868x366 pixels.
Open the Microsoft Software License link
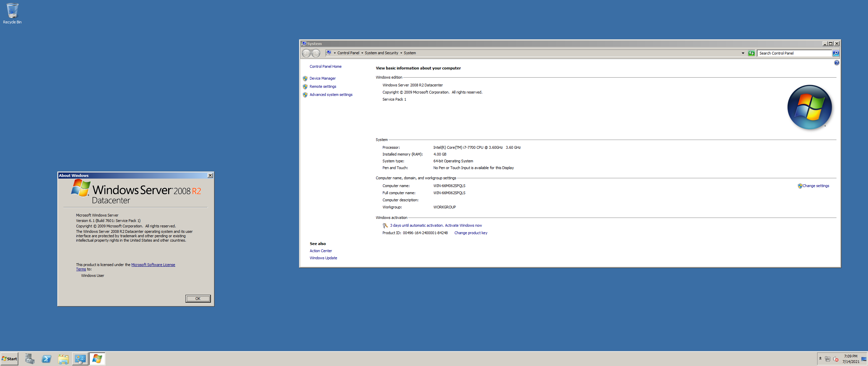pyautogui.click(x=153, y=265)
